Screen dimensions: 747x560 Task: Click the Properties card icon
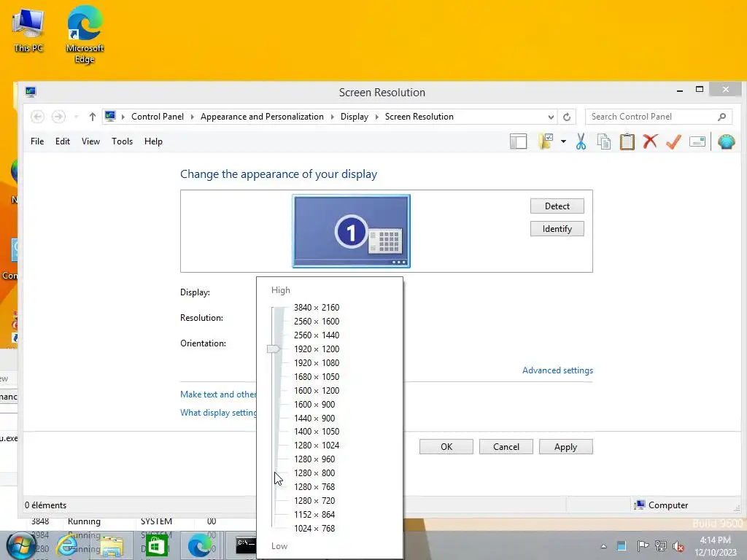tap(697, 141)
